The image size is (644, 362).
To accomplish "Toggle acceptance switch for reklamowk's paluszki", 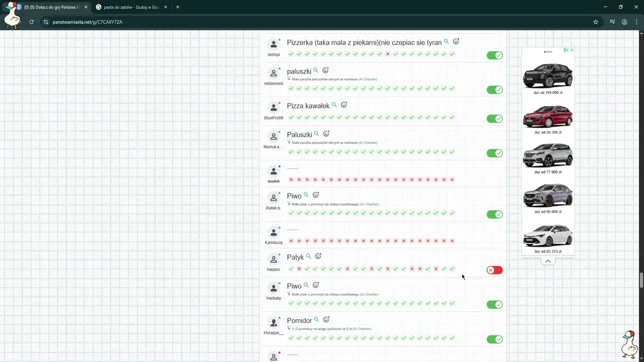I will pyautogui.click(x=495, y=90).
